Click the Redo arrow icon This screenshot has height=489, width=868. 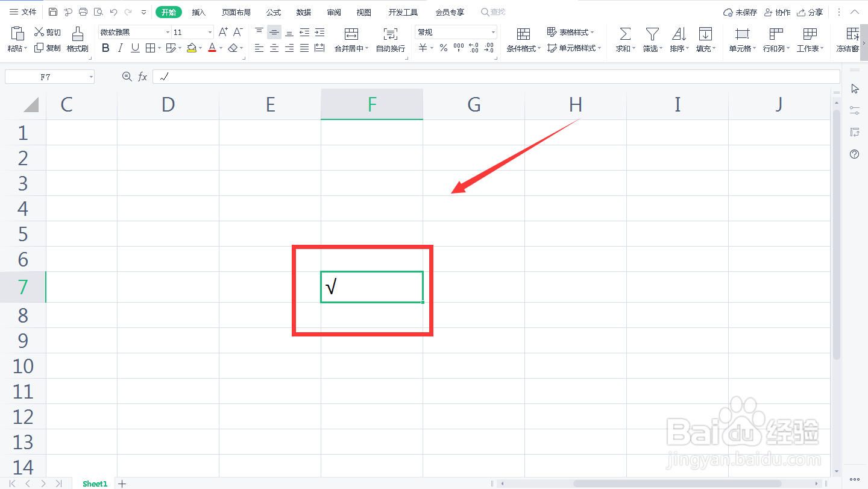click(x=128, y=12)
